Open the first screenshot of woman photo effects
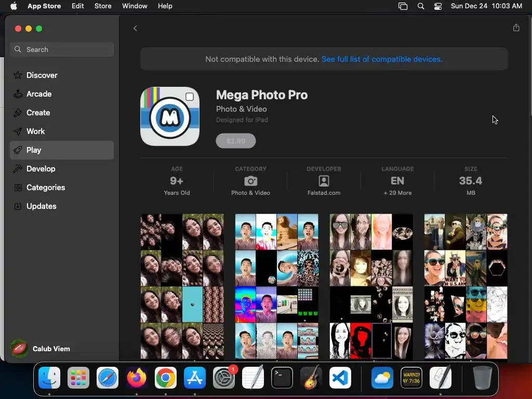Screen dimensions: 532x399 [x=182, y=286]
